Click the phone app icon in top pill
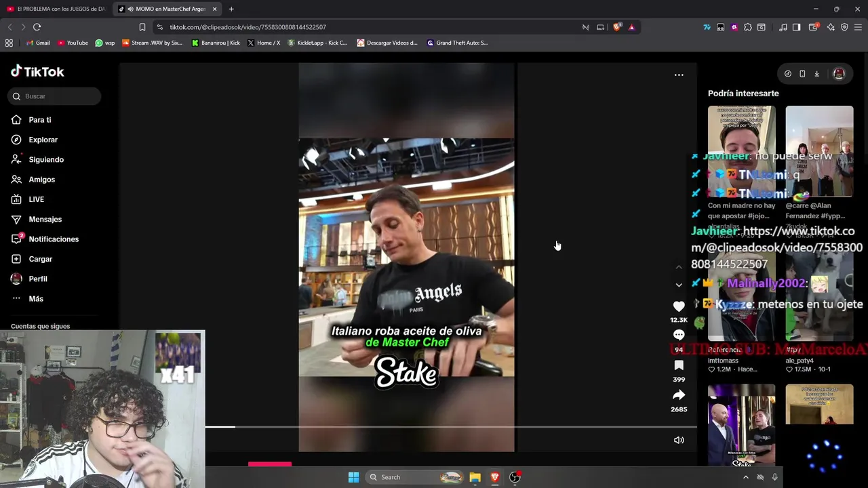 [x=802, y=74]
